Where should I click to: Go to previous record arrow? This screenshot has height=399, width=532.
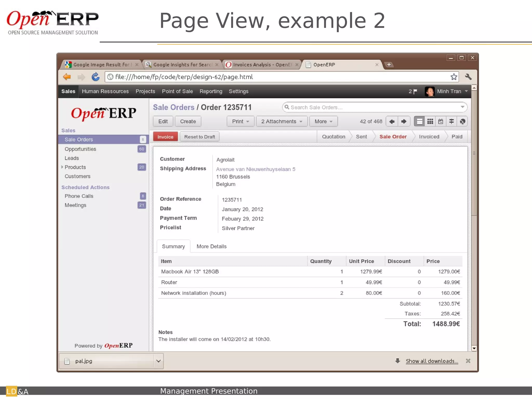pyautogui.click(x=392, y=122)
